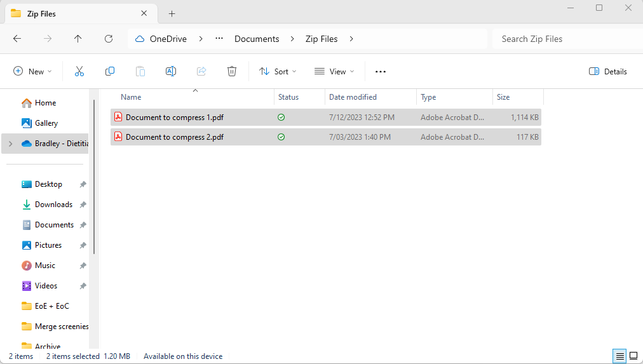Sort by the Date modified column header
The width and height of the screenshot is (643, 364).
(353, 97)
